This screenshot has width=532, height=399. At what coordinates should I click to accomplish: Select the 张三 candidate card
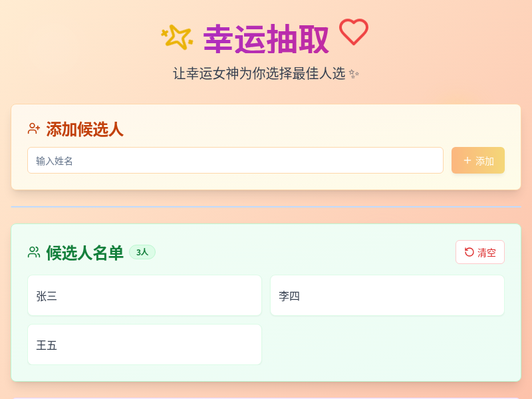(144, 295)
